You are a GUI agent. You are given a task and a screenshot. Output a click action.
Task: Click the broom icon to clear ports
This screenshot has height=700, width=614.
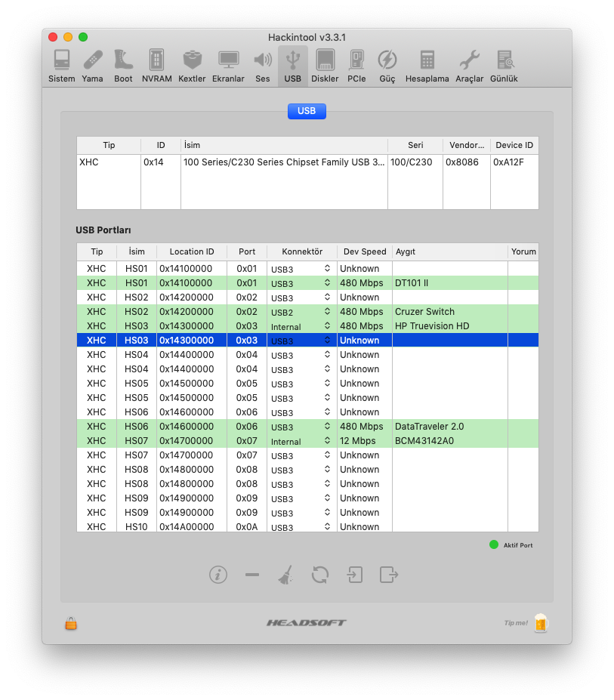285,575
